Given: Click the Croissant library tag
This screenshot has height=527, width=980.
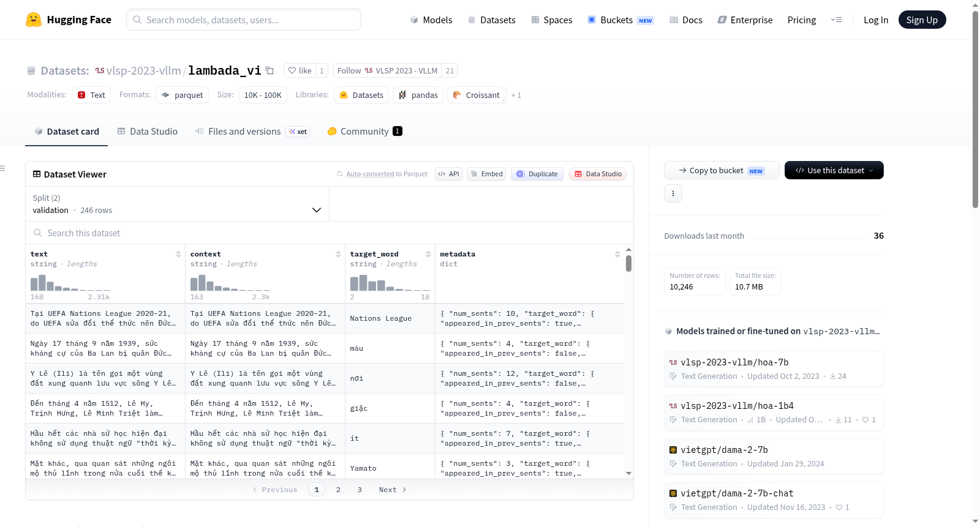Looking at the screenshot, I should (x=477, y=95).
